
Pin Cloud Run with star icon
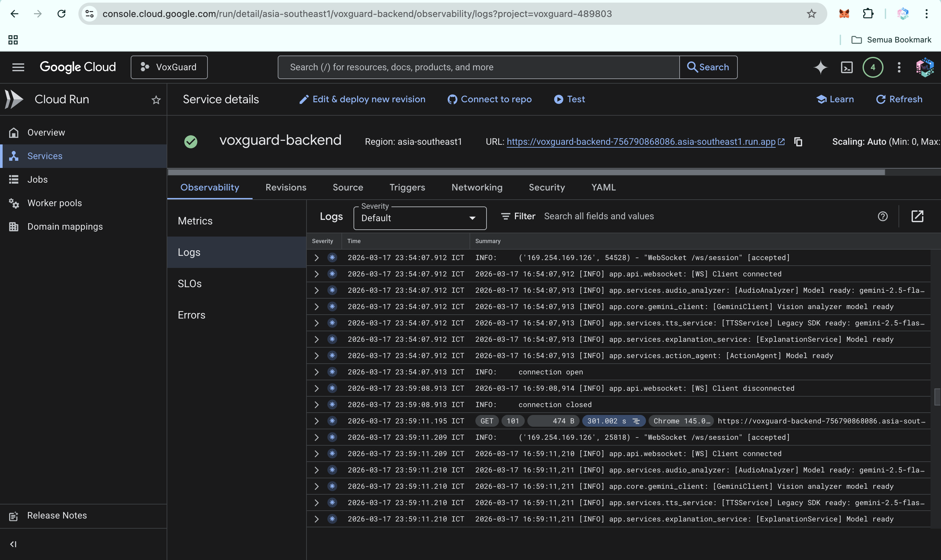(x=156, y=100)
